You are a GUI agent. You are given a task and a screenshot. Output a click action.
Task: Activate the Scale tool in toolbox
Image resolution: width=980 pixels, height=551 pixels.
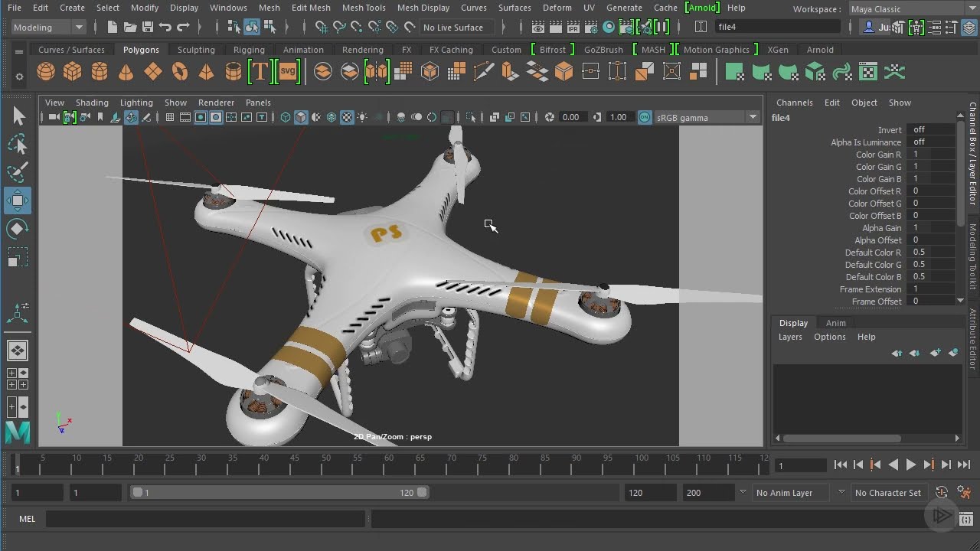pos(18,257)
